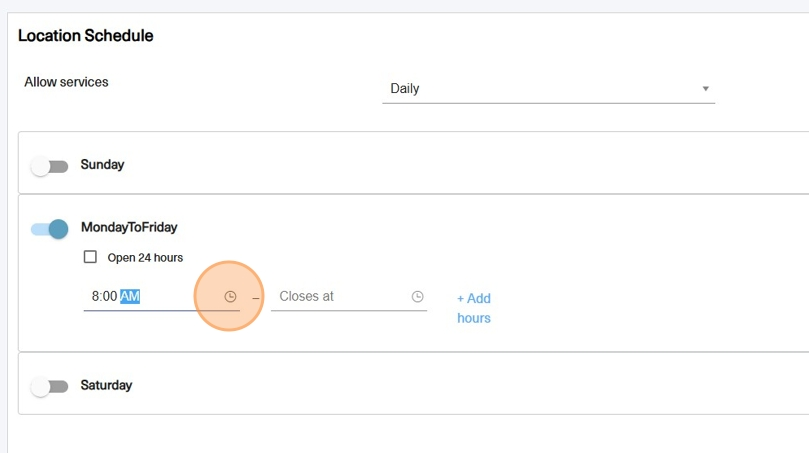
Task: Click the Saturday day label
Action: tap(106, 385)
